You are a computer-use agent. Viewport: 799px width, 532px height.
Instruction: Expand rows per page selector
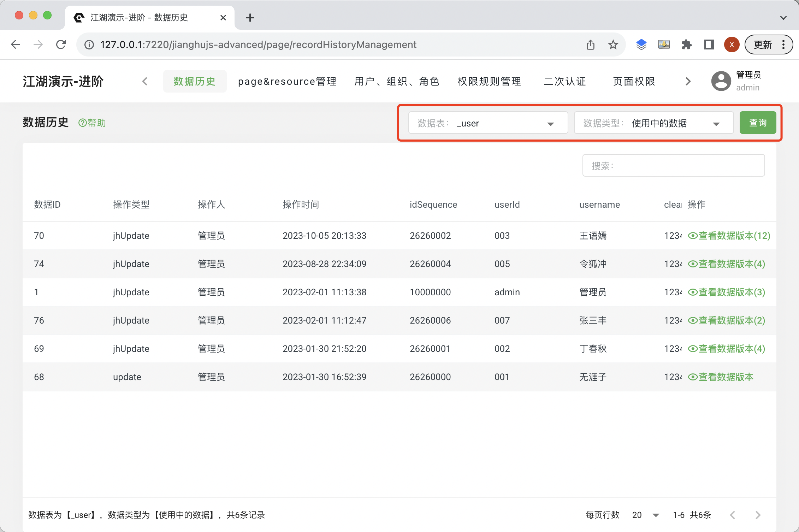click(646, 515)
